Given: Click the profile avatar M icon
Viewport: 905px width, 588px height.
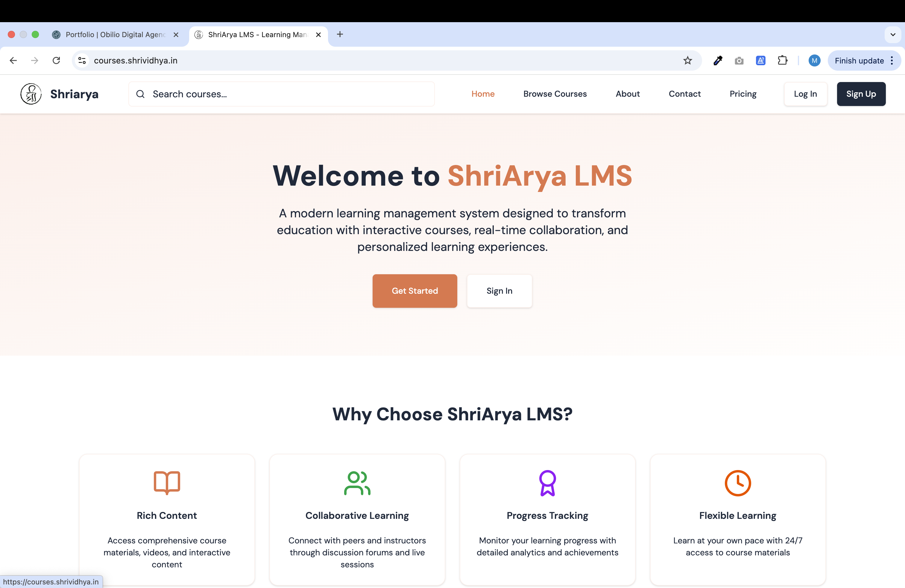Looking at the screenshot, I should (x=815, y=60).
